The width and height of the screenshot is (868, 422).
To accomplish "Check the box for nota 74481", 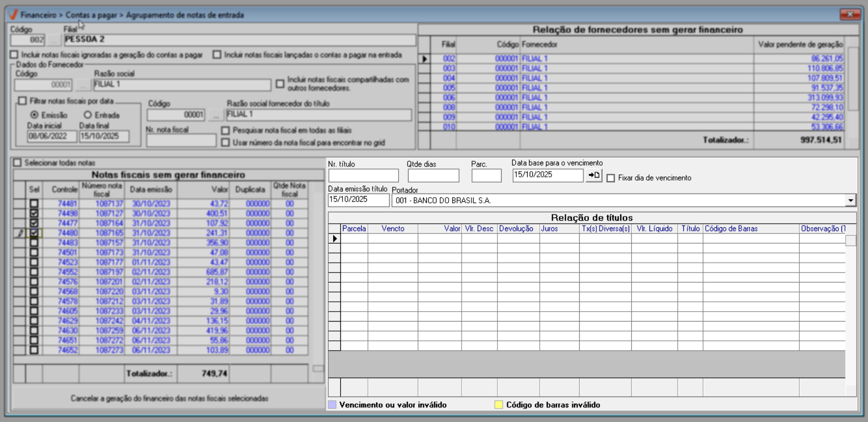I will (34, 203).
